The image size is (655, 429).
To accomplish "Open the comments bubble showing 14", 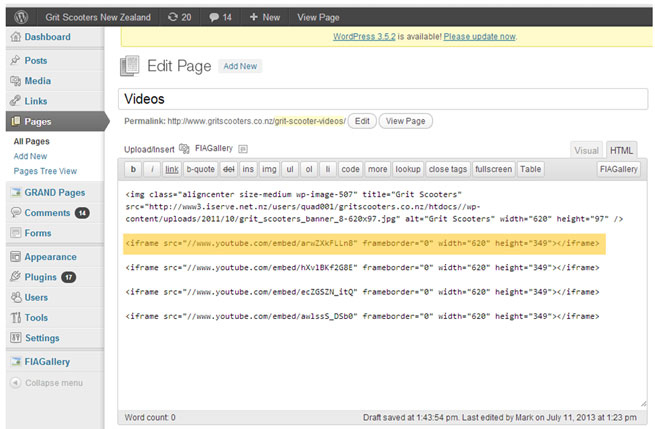I will pos(220,17).
